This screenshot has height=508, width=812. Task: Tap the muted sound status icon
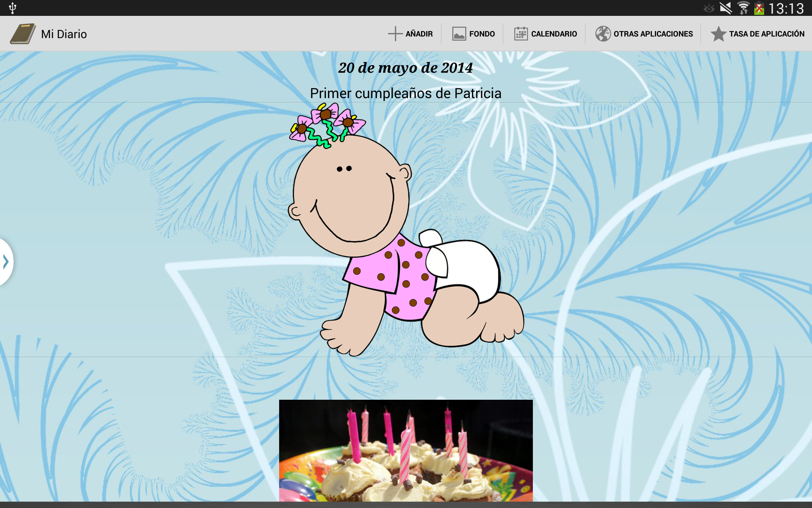726,8
